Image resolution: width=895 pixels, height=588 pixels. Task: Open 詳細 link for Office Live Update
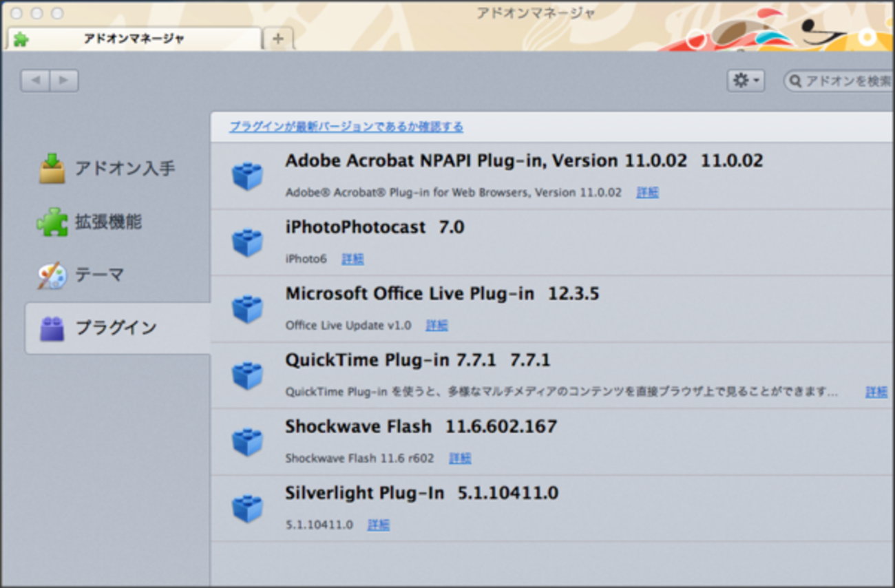[x=436, y=325]
